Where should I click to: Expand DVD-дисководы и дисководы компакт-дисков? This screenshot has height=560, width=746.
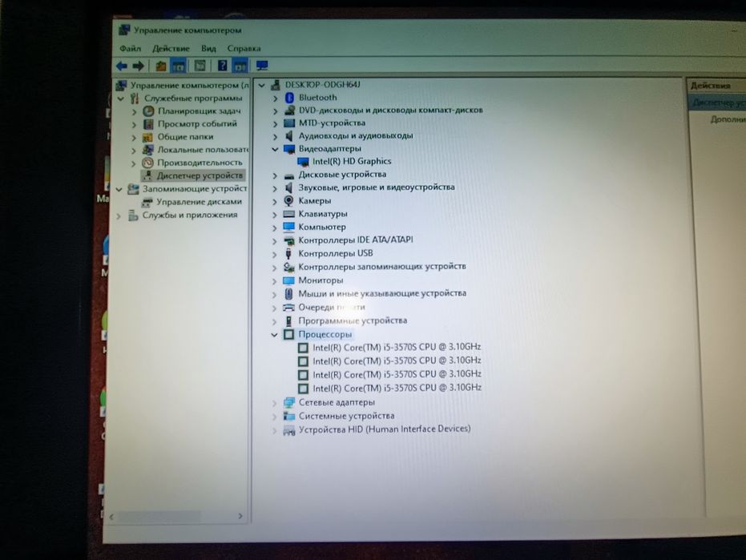[275, 111]
